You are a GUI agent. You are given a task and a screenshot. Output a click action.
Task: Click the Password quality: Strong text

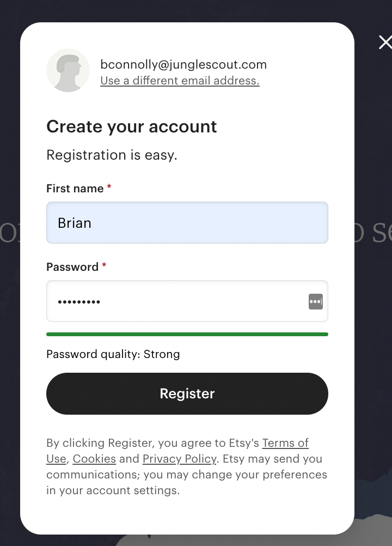113,354
